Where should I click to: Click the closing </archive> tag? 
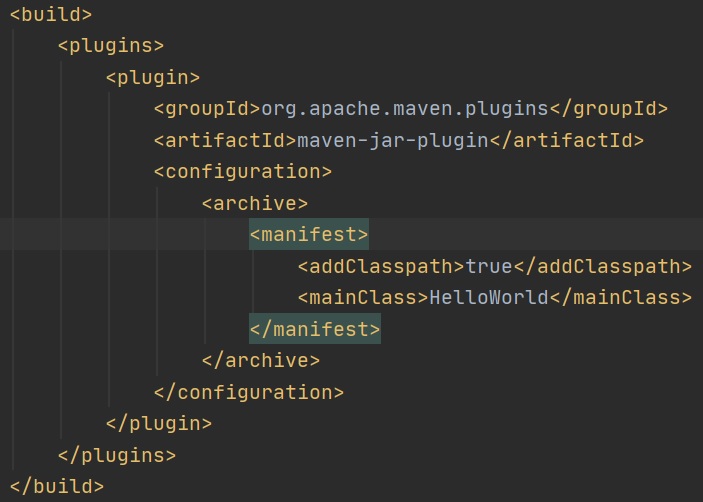coord(260,360)
